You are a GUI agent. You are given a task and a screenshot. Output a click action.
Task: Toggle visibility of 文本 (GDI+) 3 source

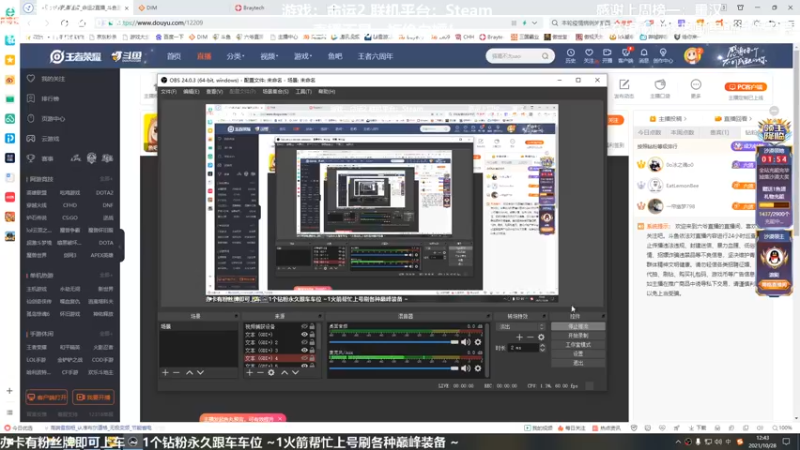click(304, 351)
